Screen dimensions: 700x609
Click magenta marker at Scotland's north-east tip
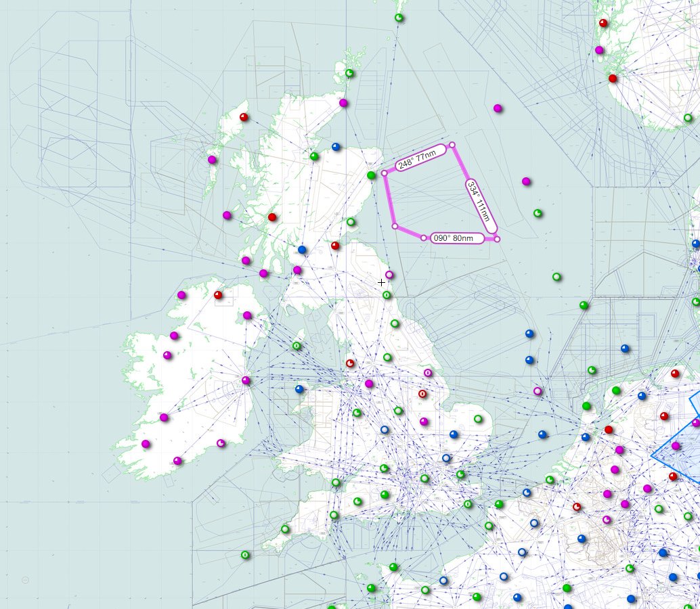pos(343,103)
